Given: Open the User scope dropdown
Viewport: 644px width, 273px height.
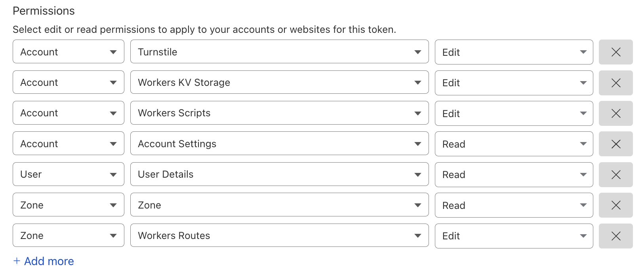Looking at the screenshot, I should click(68, 174).
